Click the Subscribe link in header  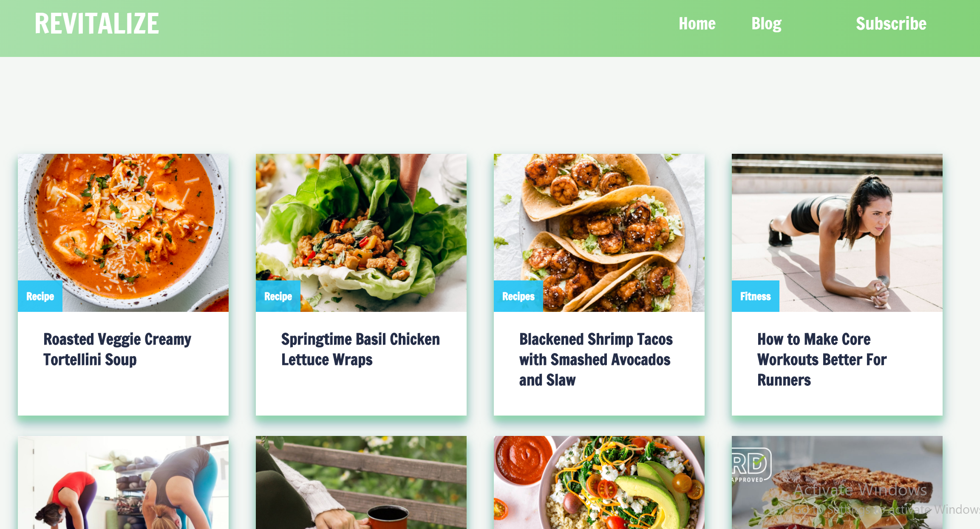891,23
